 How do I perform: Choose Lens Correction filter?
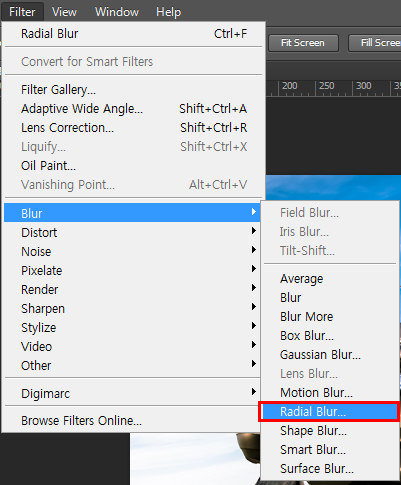point(132,128)
